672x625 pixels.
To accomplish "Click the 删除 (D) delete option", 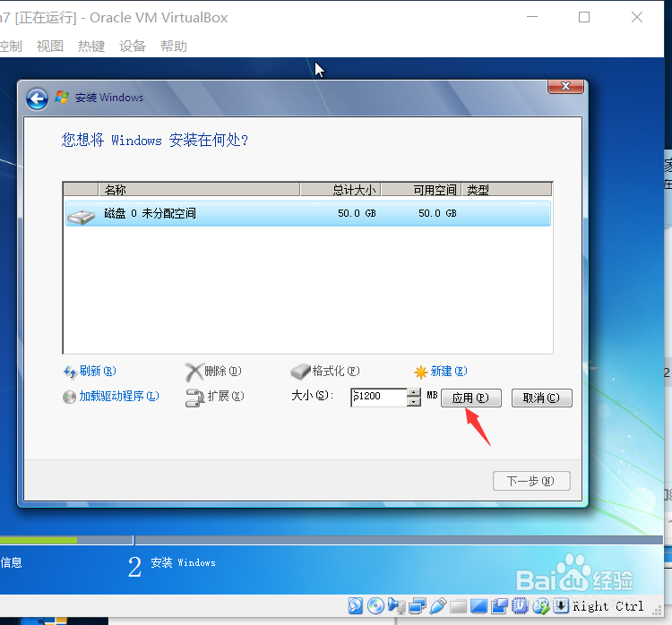I will (213, 371).
